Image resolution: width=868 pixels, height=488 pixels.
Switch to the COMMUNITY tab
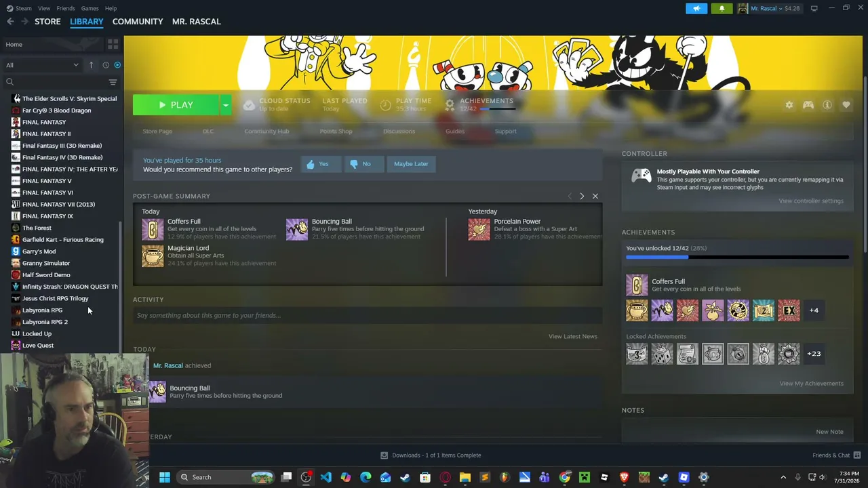tap(138, 22)
